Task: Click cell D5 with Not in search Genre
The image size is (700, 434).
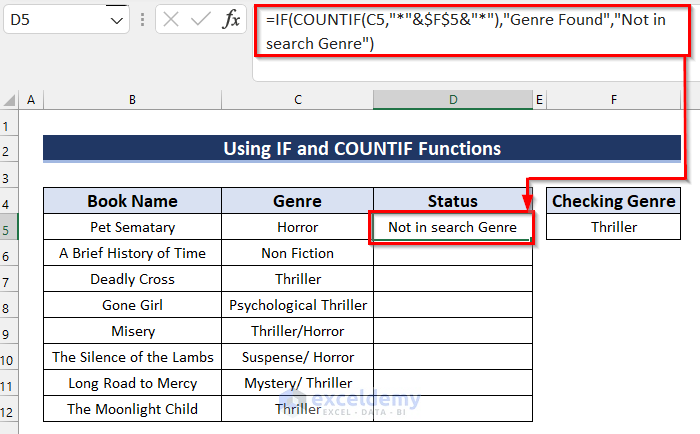Action: (452, 227)
